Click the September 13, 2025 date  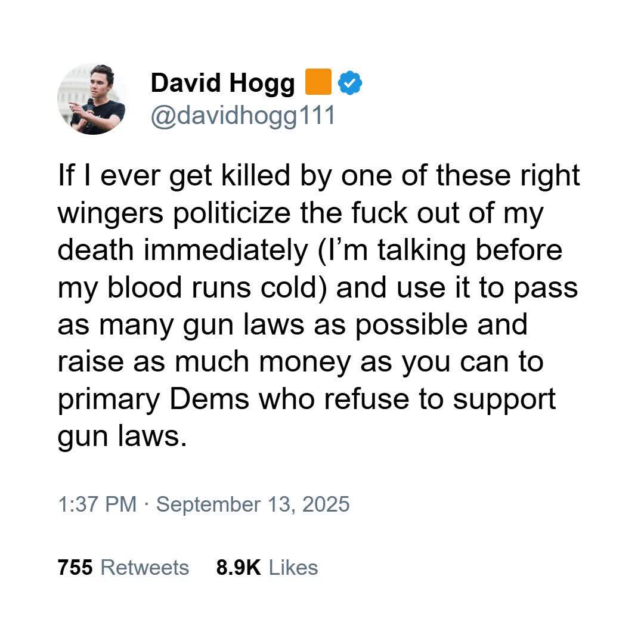pos(253,504)
